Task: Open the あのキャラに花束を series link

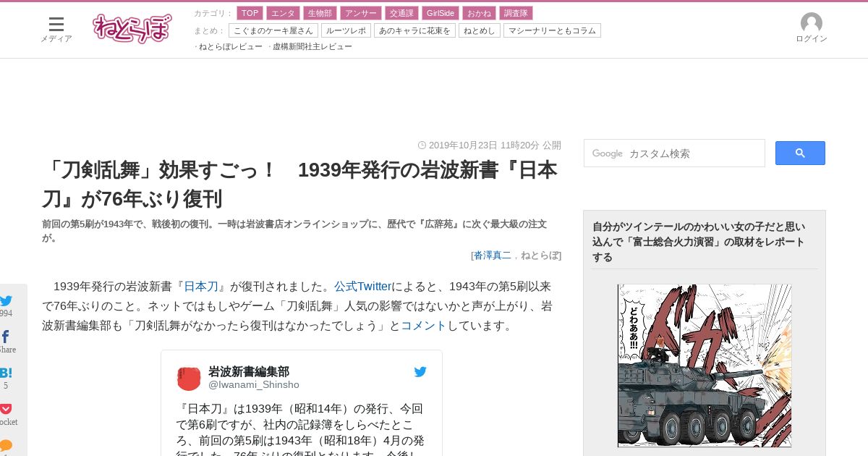Action: coord(414,30)
